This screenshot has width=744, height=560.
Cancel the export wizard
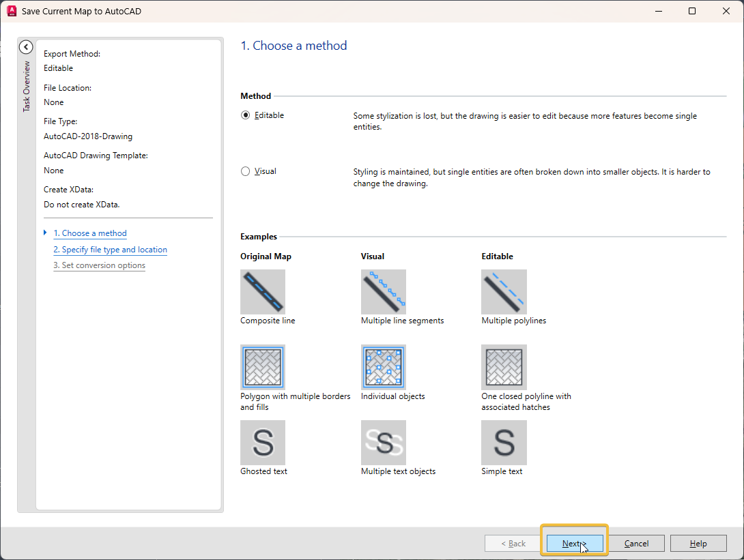coord(636,544)
